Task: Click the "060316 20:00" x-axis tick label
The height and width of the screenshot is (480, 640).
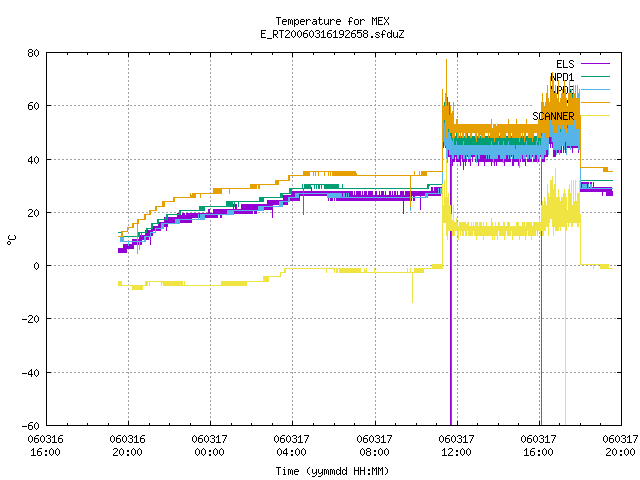Action: [128, 446]
